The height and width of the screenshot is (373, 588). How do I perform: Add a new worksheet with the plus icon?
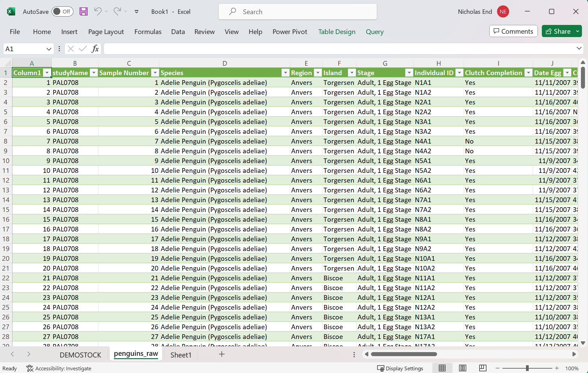[x=222, y=354]
